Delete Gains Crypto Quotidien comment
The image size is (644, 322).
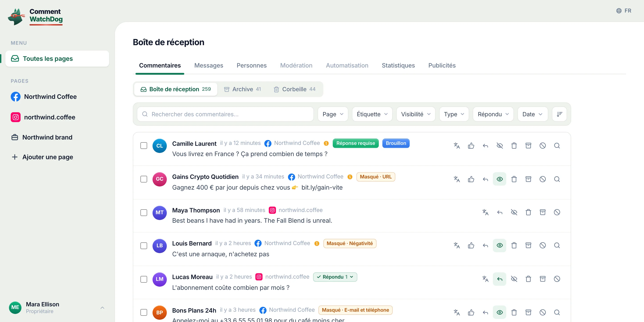(514, 179)
